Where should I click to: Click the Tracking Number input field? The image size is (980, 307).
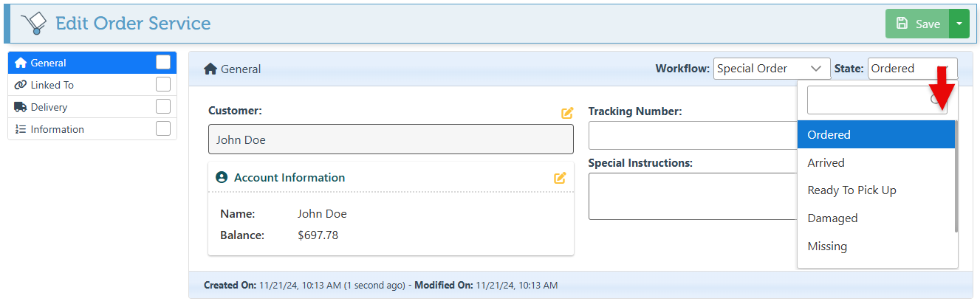point(692,135)
